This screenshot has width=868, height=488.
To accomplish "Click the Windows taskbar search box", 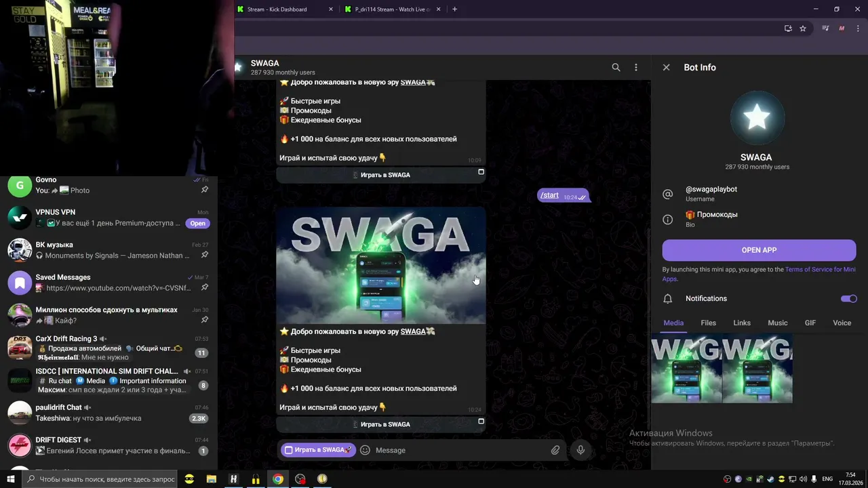I will click(100, 479).
